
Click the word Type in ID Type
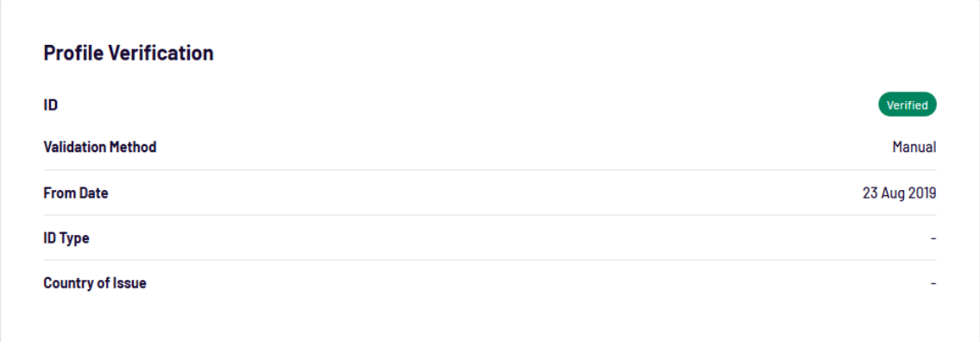pos(75,239)
